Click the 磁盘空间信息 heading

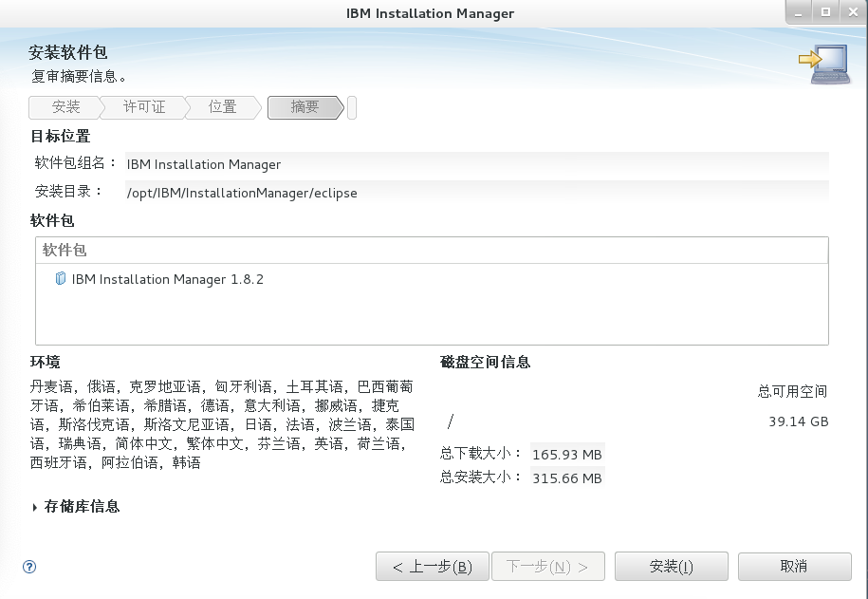point(486,363)
